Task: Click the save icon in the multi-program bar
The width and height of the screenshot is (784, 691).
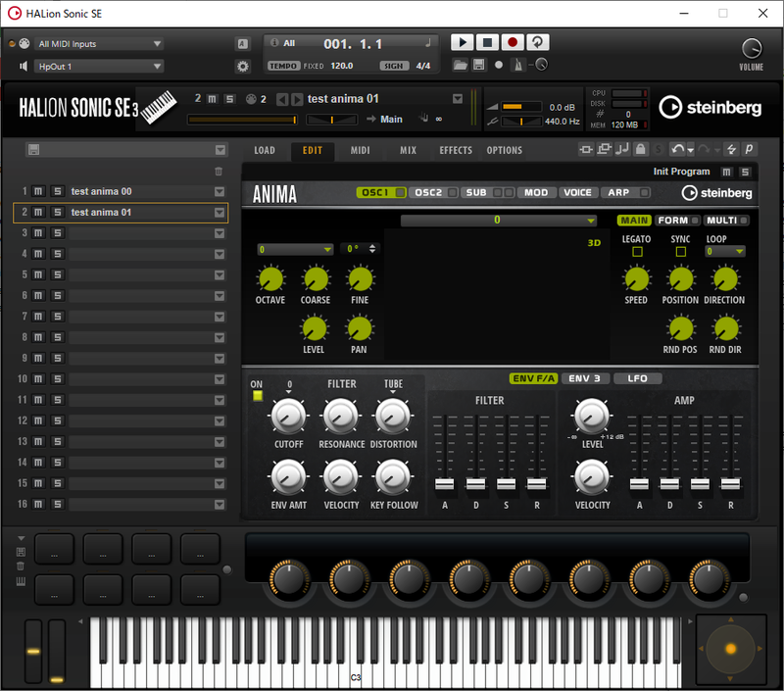Action: point(33,150)
